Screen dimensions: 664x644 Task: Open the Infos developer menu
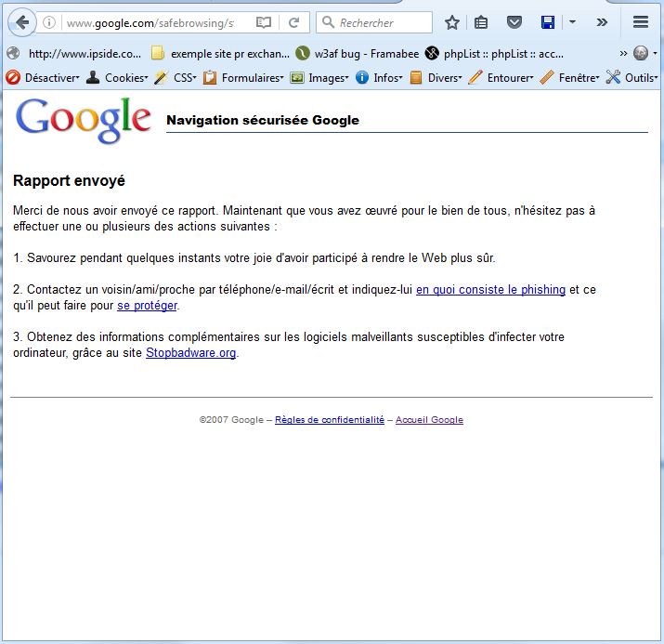(379, 78)
